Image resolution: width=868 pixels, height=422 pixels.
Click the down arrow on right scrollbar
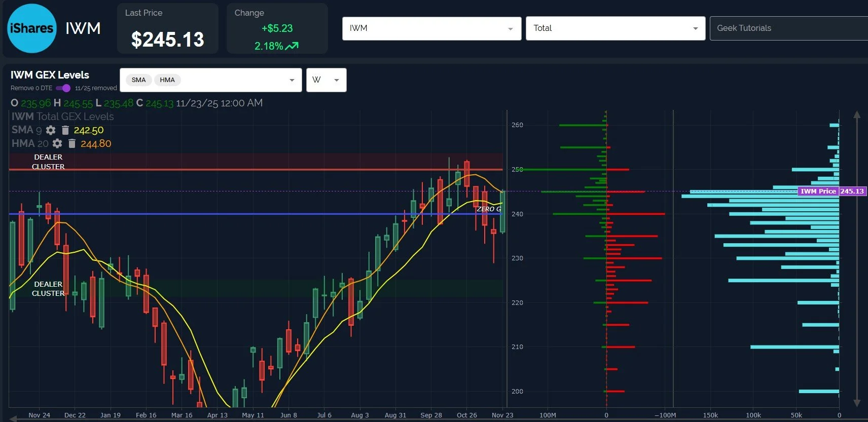point(857,403)
